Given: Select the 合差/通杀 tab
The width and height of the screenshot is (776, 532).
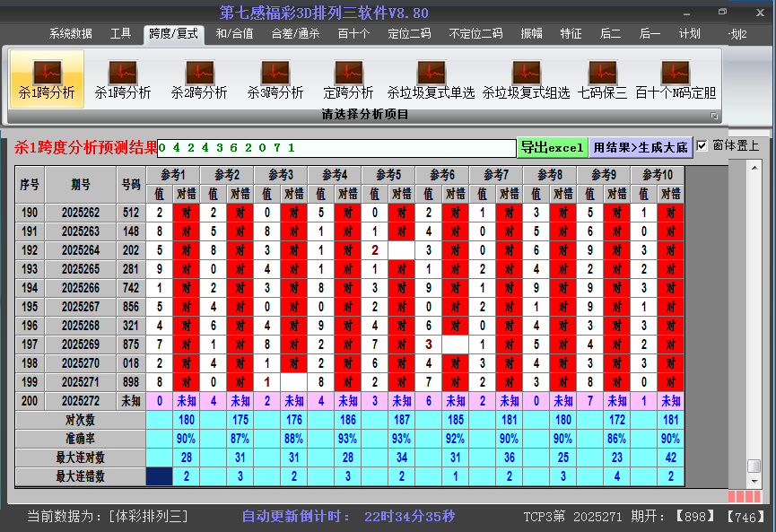Looking at the screenshot, I should pyautogui.click(x=295, y=34).
